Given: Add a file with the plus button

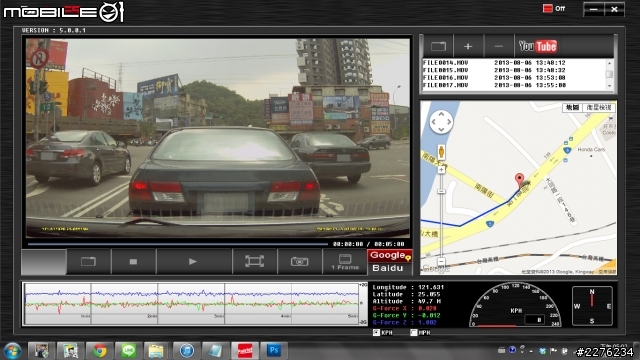Looking at the screenshot, I should [468, 46].
